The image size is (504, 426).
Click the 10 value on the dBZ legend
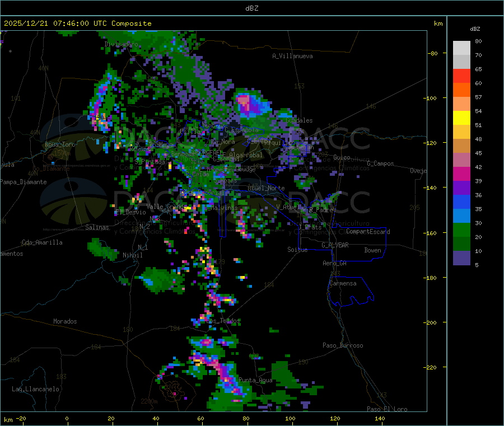pyautogui.click(x=478, y=251)
